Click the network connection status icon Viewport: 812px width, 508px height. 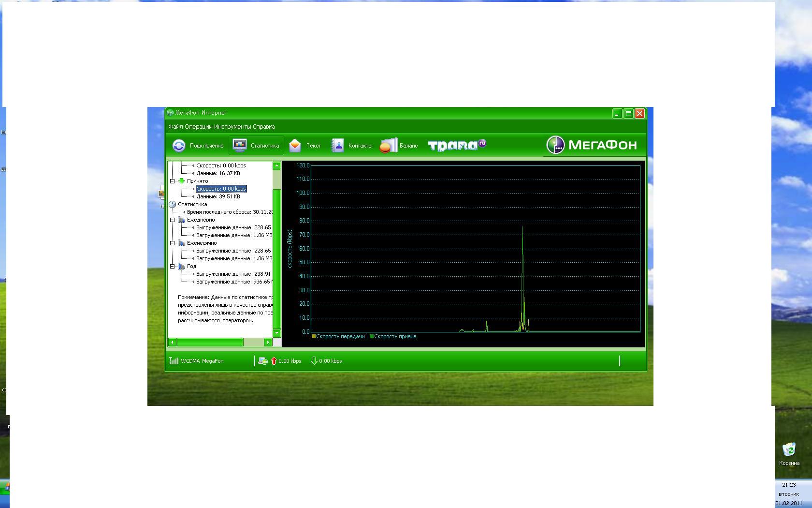tap(263, 361)
